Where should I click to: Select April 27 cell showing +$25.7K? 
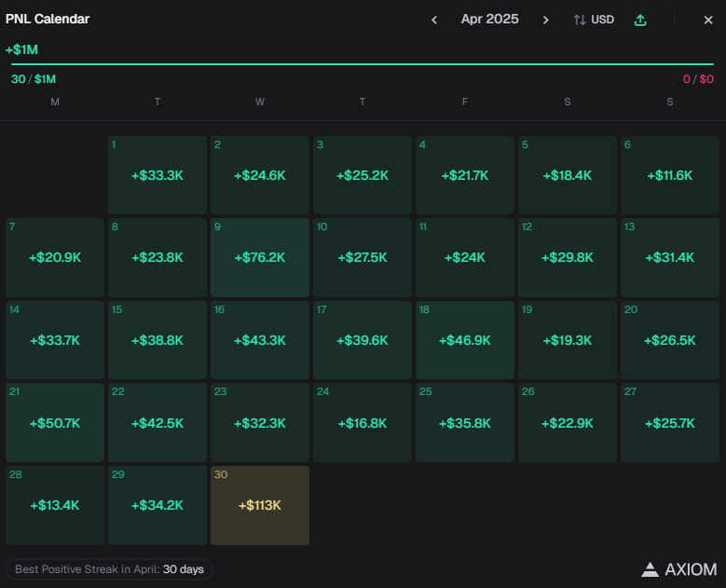(x=670, y=423)
